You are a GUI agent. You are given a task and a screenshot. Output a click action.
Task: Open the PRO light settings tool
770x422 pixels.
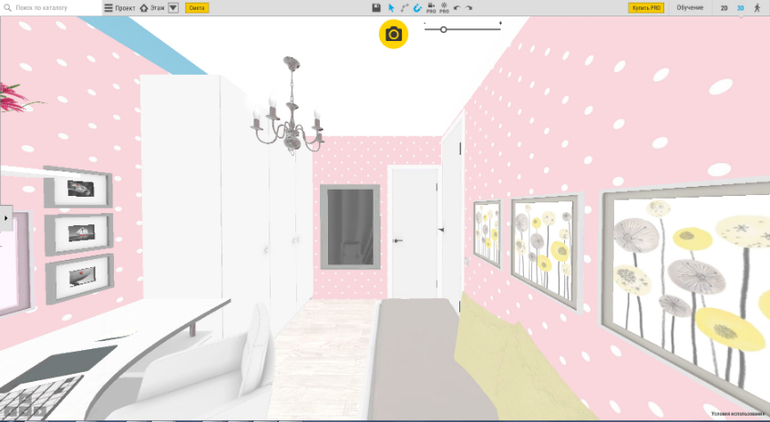tap(444, 8)
